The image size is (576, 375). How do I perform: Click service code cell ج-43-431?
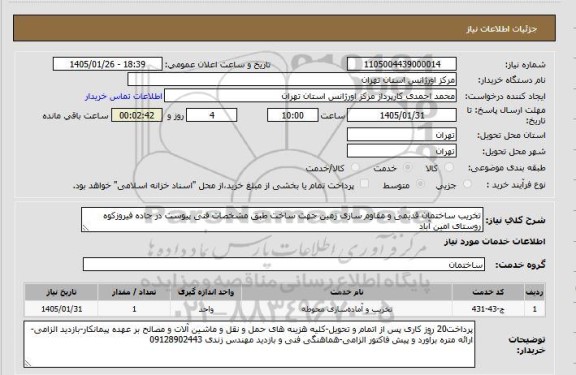coord(488,309)
